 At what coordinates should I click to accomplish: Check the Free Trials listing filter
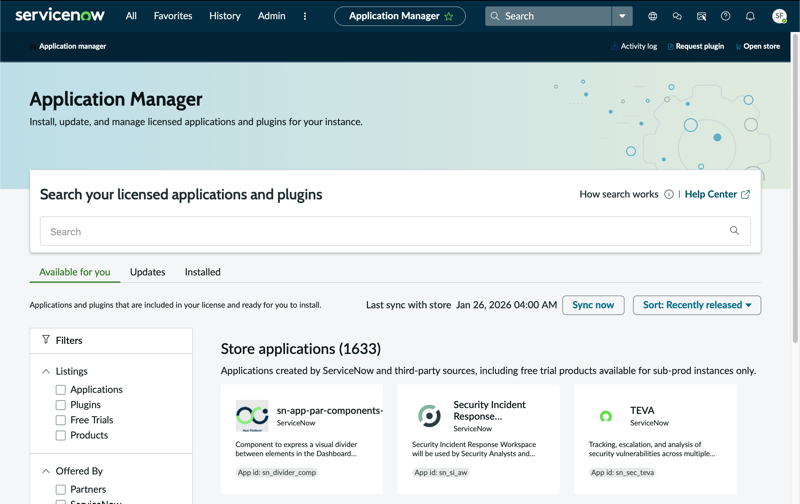[61, 420]
